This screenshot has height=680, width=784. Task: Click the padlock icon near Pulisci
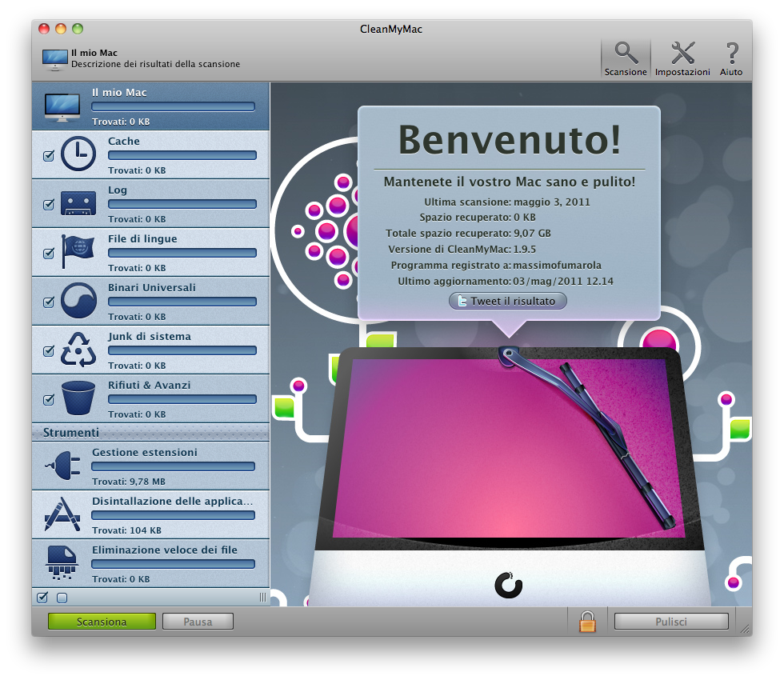(587, 622)
